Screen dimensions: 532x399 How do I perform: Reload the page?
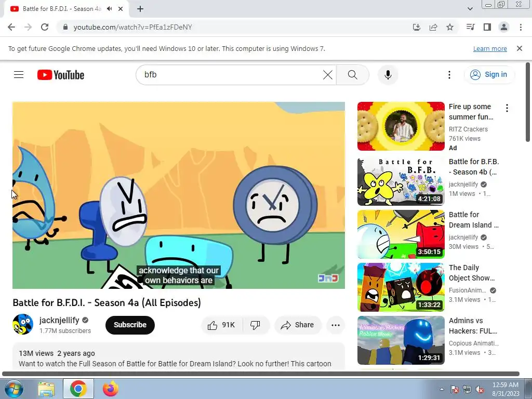coord(45,27)
